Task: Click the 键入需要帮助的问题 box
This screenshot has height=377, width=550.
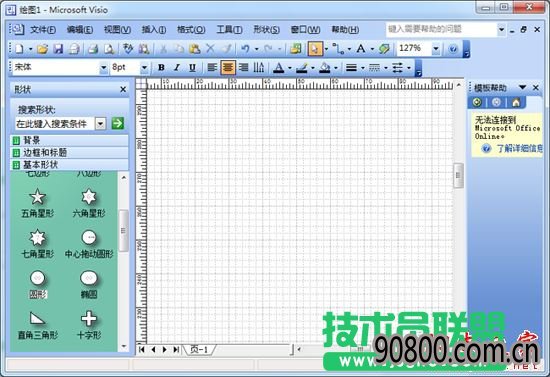Action: 441,29
